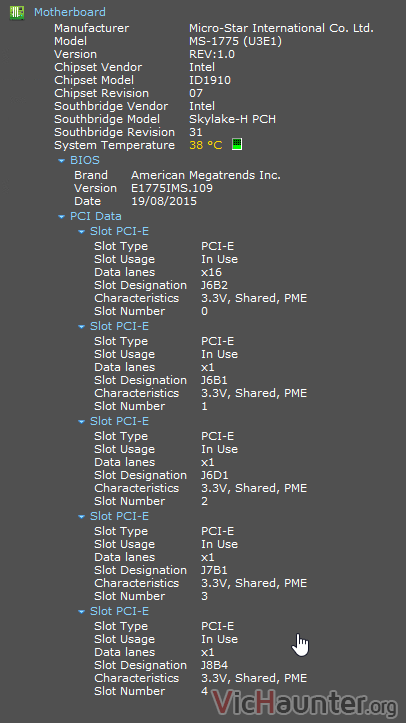Select the Skylake-H PCH southbridge value
Screen dimensions: 406x723
232,119
